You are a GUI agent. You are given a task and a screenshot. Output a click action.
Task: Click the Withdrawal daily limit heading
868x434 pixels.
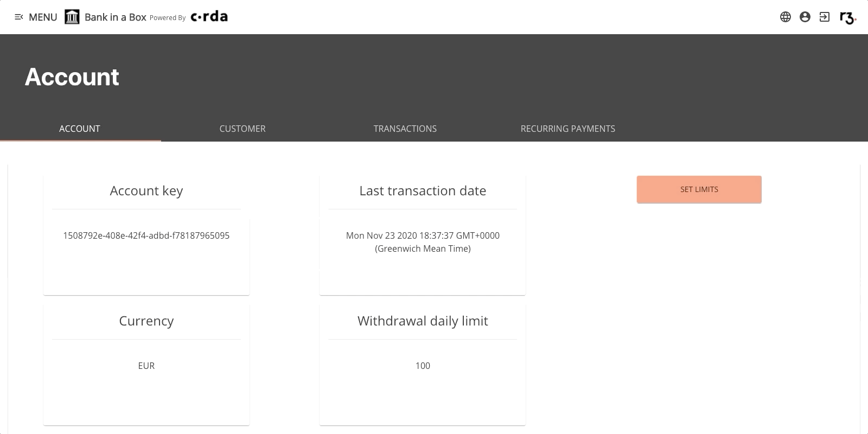click(423, 321)
